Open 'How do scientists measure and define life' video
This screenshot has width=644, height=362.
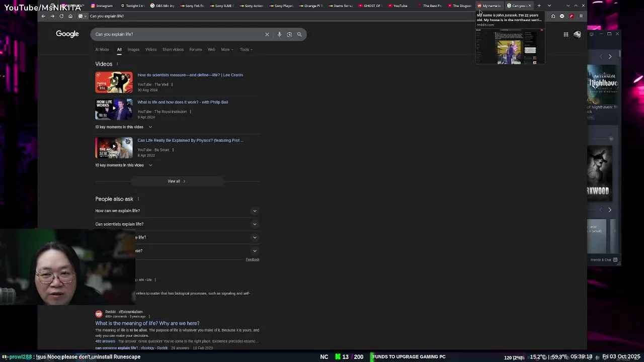190,75
